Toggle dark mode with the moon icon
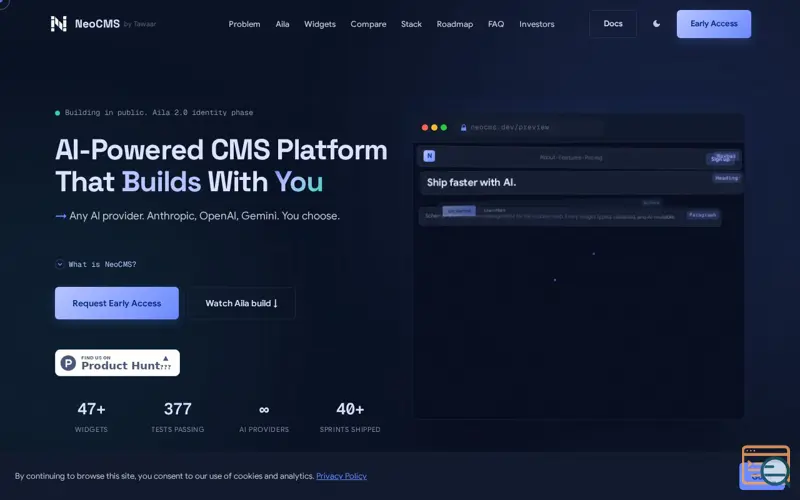 click(x=657, y=23)
